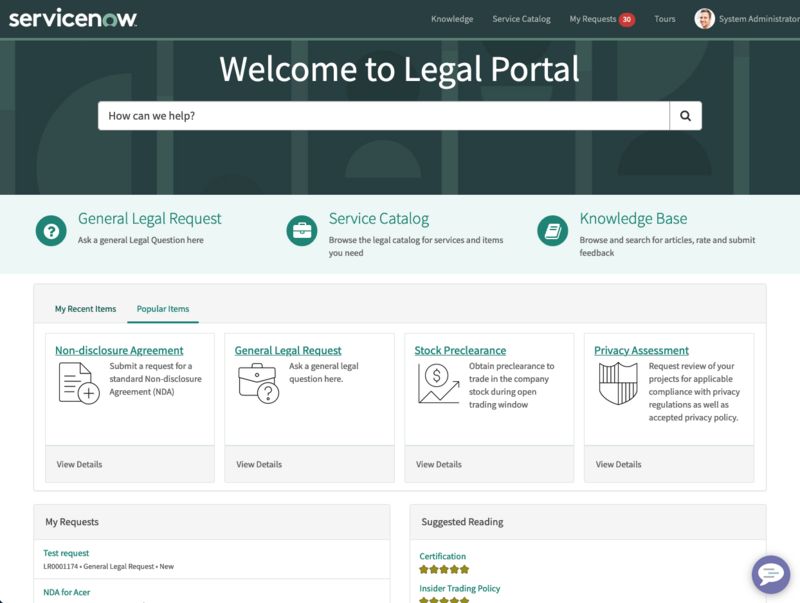Click the 'Ask a general Legal Question here' text
Viewport: 800px width, 603px height.
[140, 240]
